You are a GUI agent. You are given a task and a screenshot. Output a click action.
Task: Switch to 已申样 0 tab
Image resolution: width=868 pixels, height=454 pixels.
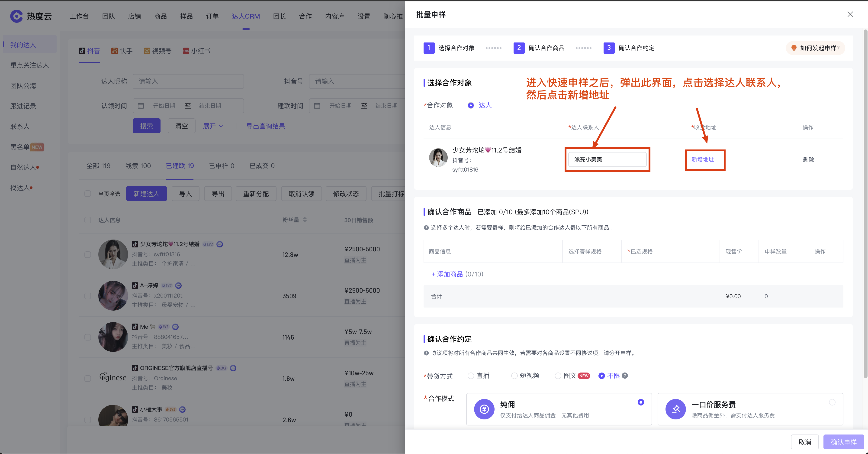coord(221,166)
